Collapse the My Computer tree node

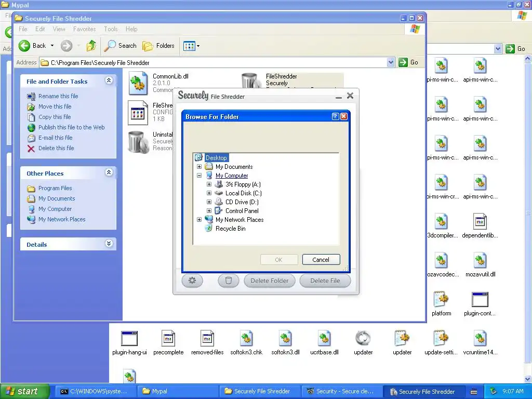click(x=199, y=176)
